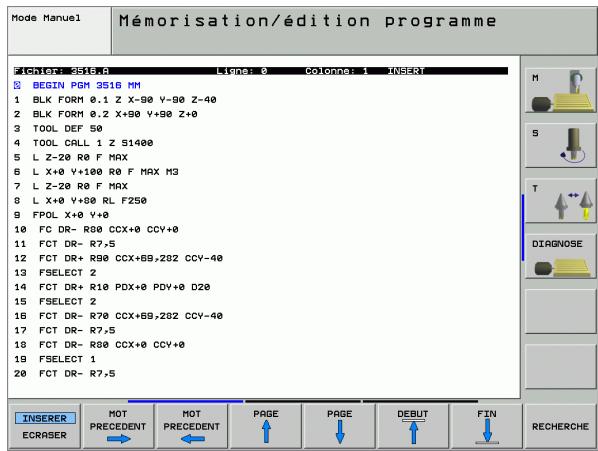
Task: Select line 0 BEGIN PGM 3516 MM
Action: (x=77, y=85)
